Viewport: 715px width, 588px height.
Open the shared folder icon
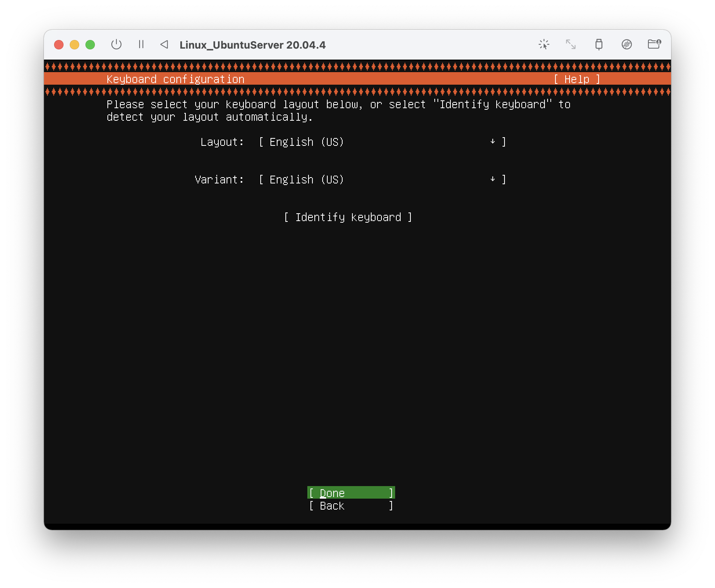[654, 44]
